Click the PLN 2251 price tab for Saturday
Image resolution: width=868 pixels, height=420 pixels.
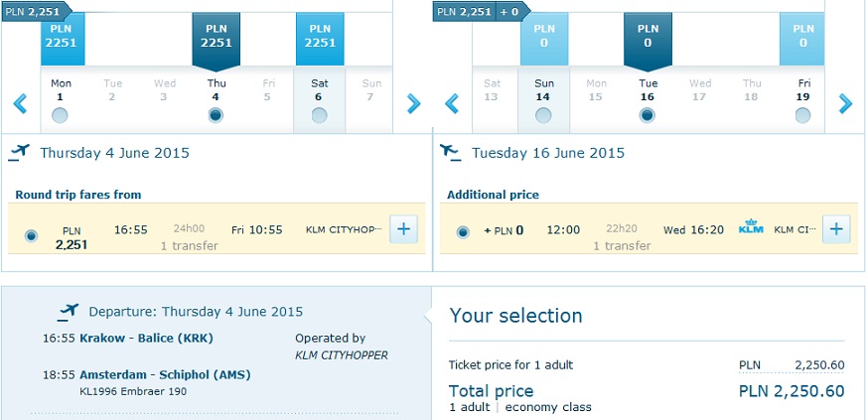320,39
